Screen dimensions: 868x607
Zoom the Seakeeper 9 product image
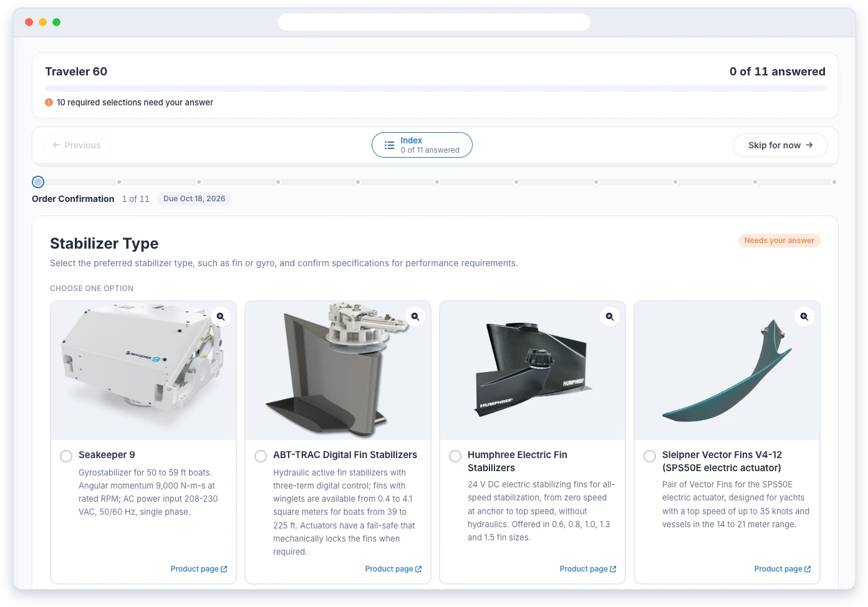pos(221,317)
